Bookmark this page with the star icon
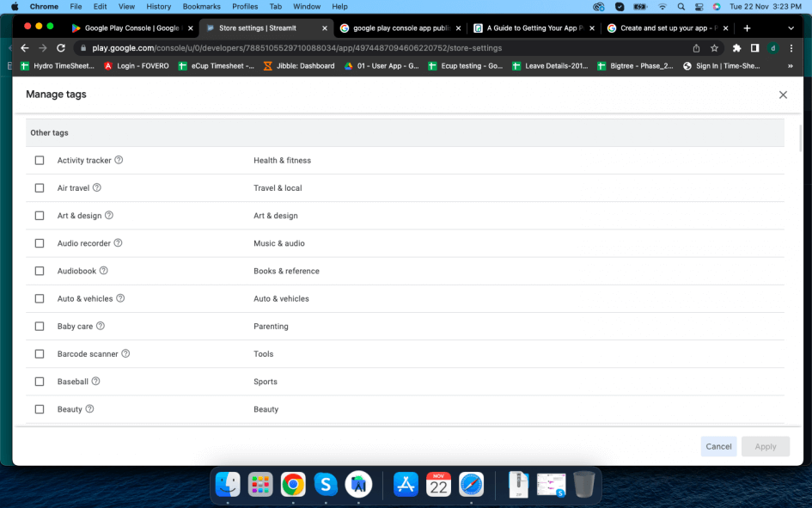Image resolution: width=812 pixels, height=508 pixels. tap(714, 48)
